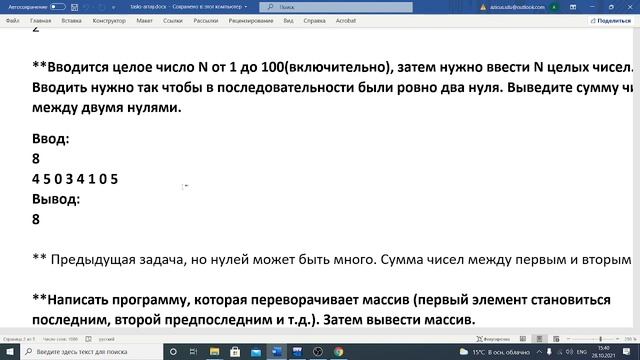Open the clock and date flyout
This screenshot has width=640, height=360.
(x=604, y=351)
